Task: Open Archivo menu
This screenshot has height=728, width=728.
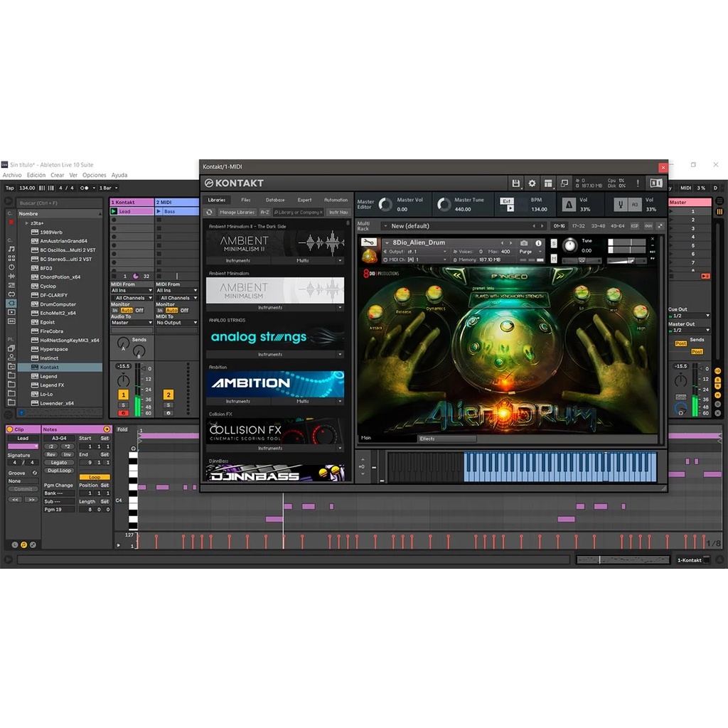Action: (x=12, y=175)
